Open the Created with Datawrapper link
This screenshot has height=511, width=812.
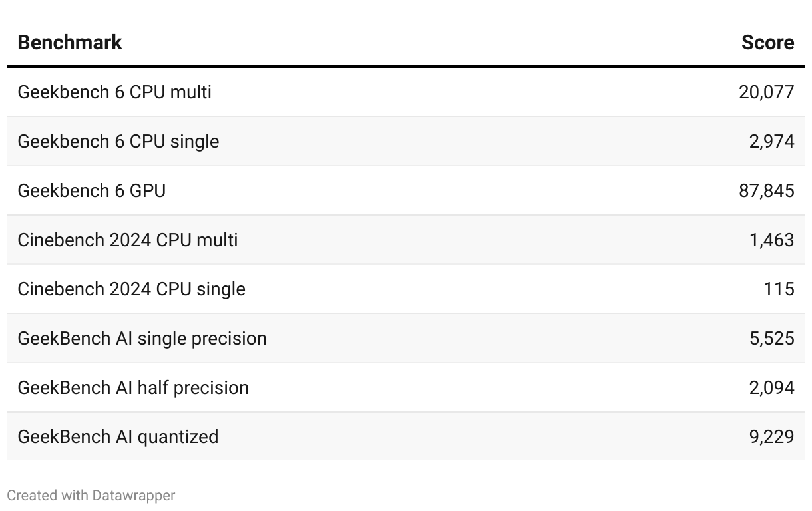[x=91, y=496]
